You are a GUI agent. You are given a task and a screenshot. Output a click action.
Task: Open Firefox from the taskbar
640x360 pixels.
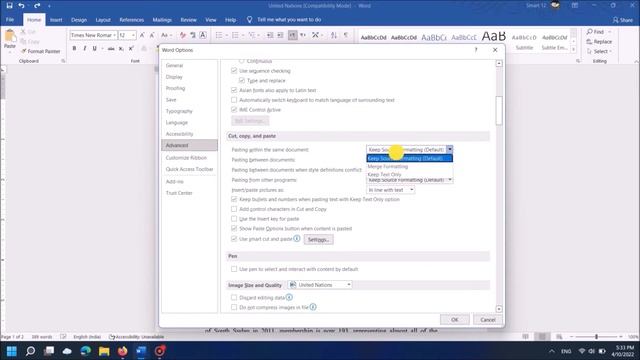[x=122, y=351]
